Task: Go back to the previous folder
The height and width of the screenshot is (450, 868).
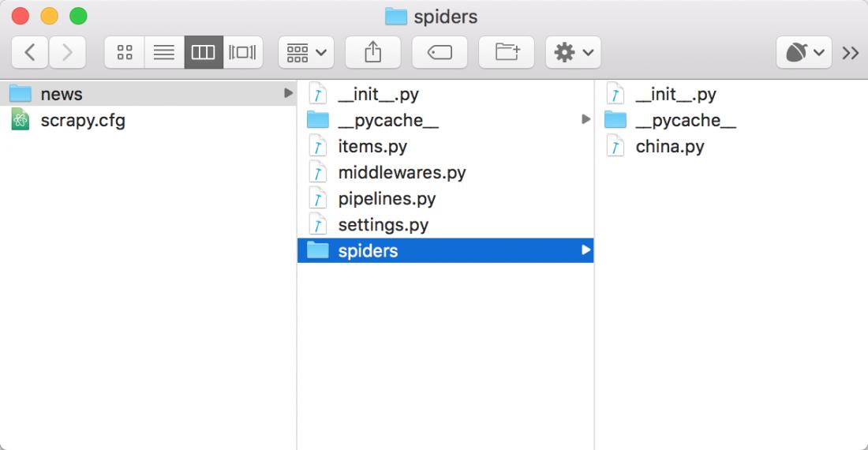Action: tap(30, 53)
